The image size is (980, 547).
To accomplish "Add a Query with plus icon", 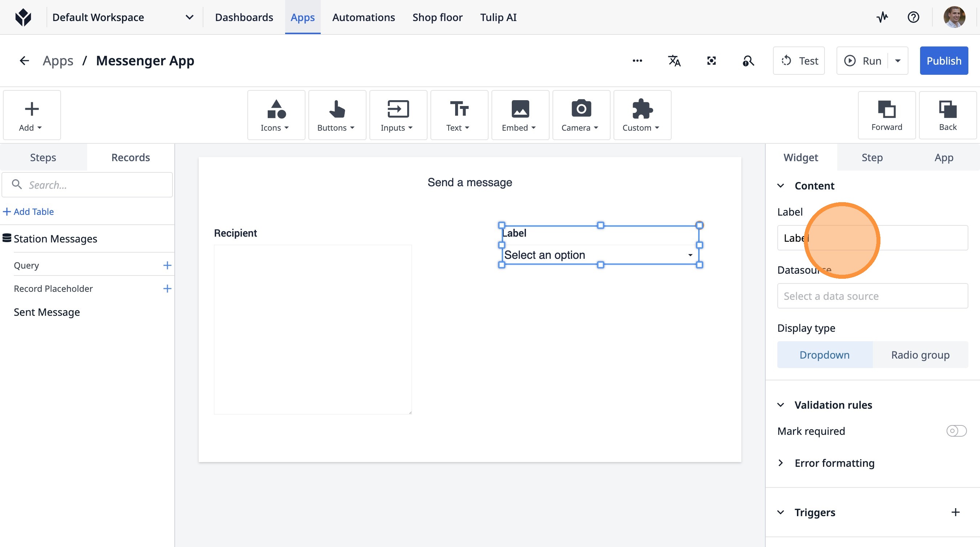I will pos(167,265).
